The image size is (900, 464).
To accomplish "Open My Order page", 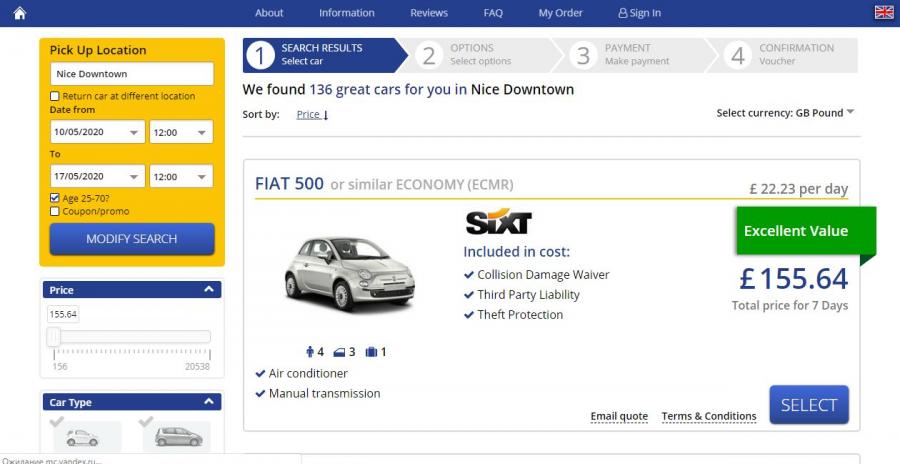I will [x=560, y=13].
